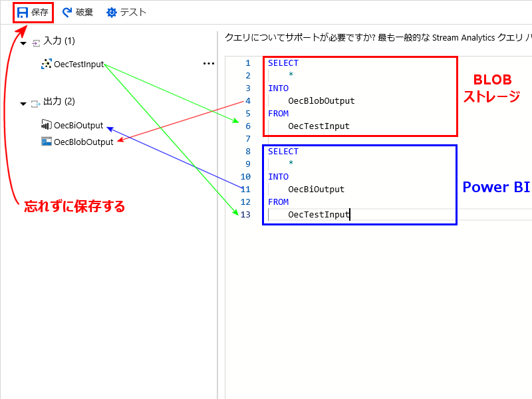Click line number 8 in the editor gutter
The width and height of the screenshot is (532, 399).
pyautogui.click(x=248, y=152)
